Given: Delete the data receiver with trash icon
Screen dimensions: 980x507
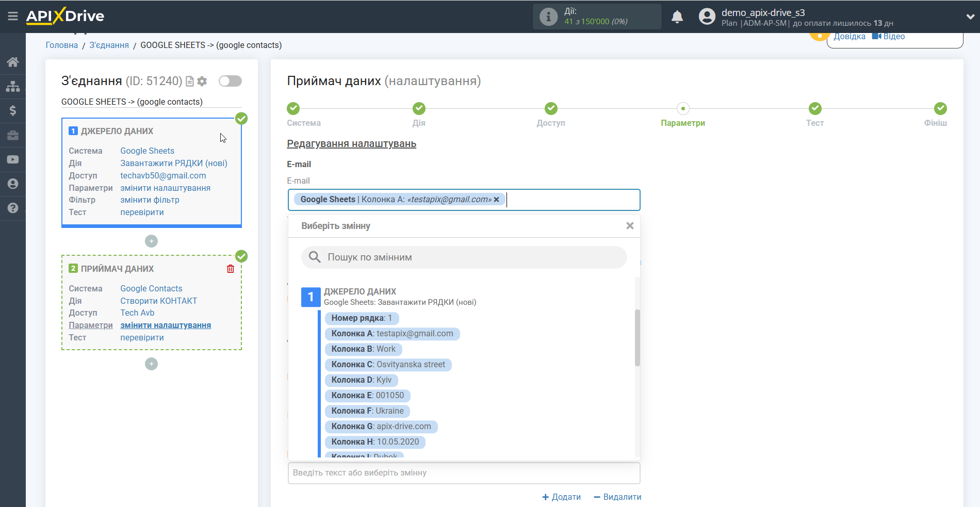Looking at the screenshot, I should (231, 269).
